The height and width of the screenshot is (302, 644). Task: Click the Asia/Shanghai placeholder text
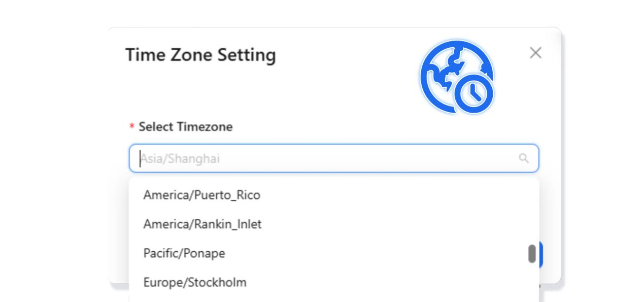coord(180,158)
